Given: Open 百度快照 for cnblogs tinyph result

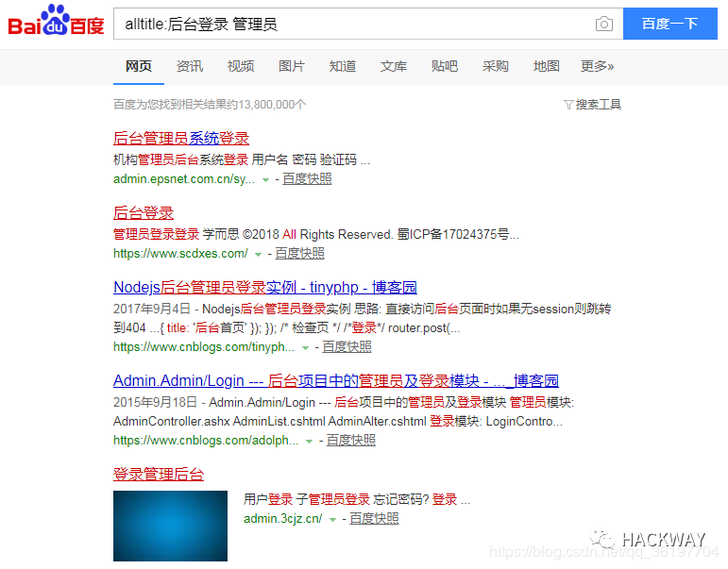Looking at the screenshot, I should (x=347, y=346).
